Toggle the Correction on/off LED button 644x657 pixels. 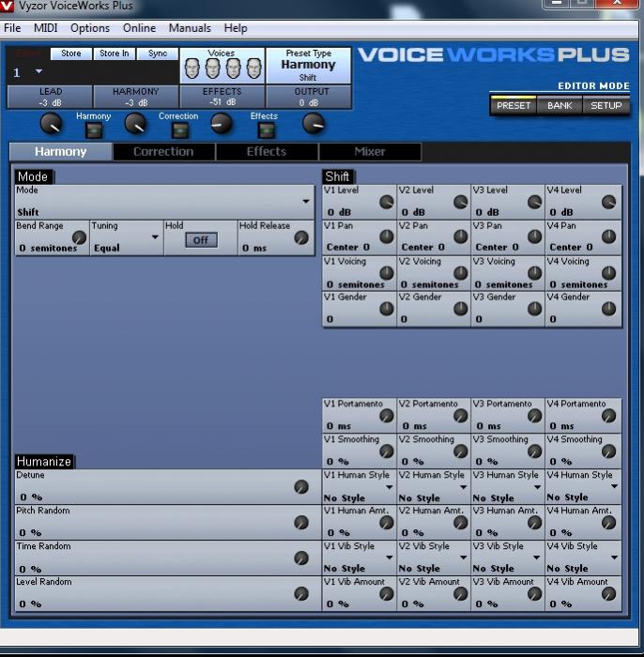pos(180,131)
